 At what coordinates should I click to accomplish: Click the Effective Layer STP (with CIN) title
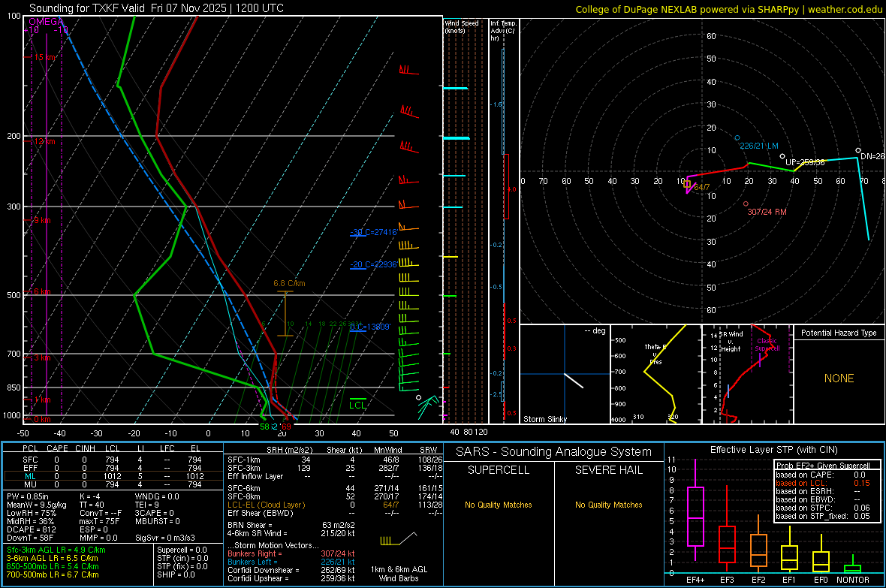(774, 450)
